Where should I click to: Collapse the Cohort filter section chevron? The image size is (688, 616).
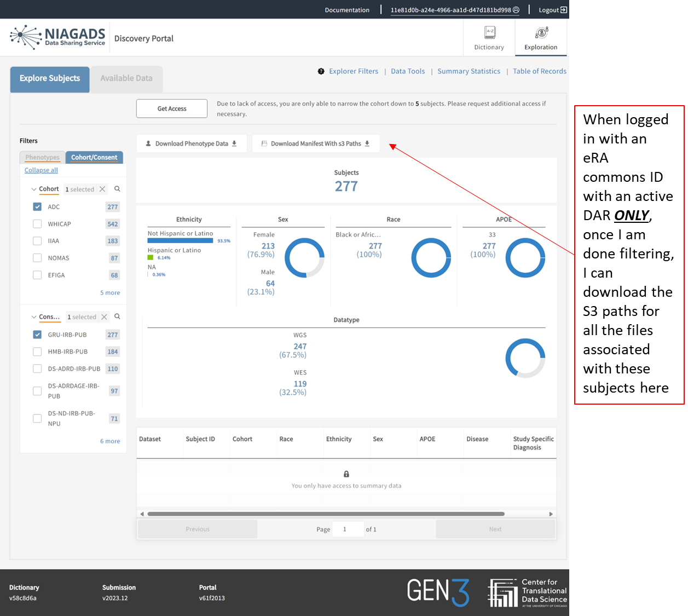pos(34,189)
